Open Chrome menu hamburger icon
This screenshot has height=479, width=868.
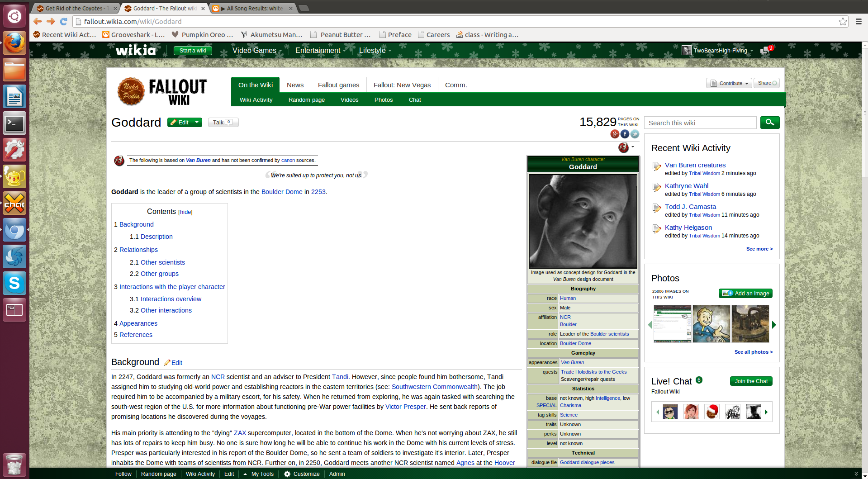coord(859,21)
